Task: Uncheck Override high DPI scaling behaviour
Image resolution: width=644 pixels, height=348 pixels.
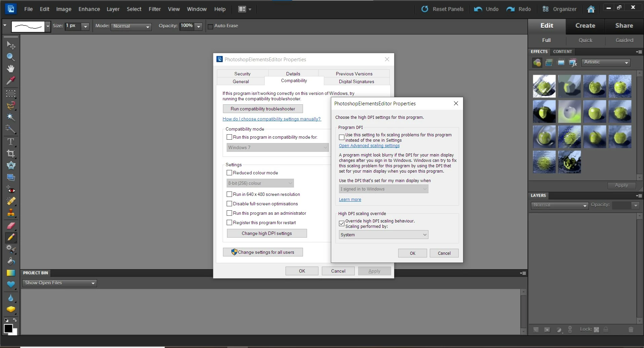Action: coord(342,223)
